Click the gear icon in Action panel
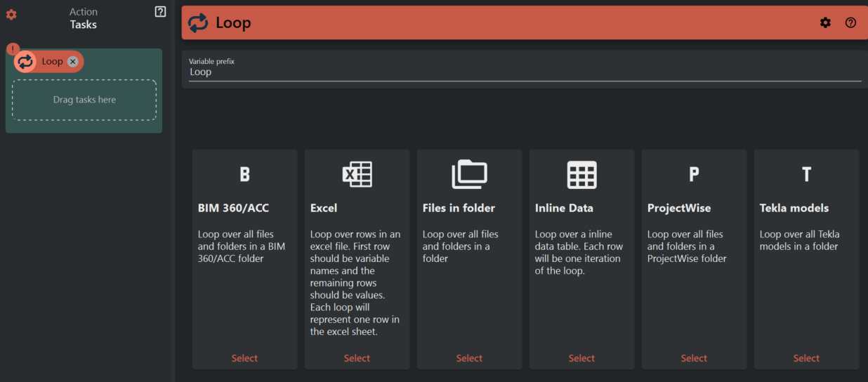The image size is (868, 382). (x=11, y=15)
